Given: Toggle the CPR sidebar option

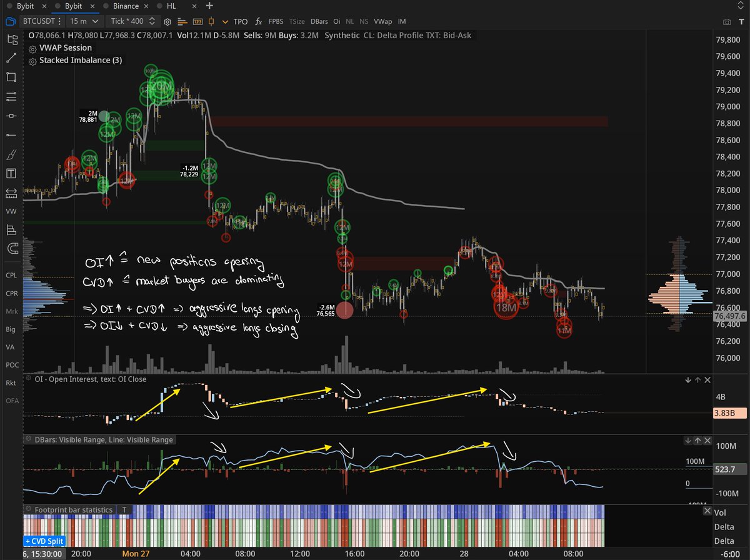Looking at the screenshot, I should (11, 293).
